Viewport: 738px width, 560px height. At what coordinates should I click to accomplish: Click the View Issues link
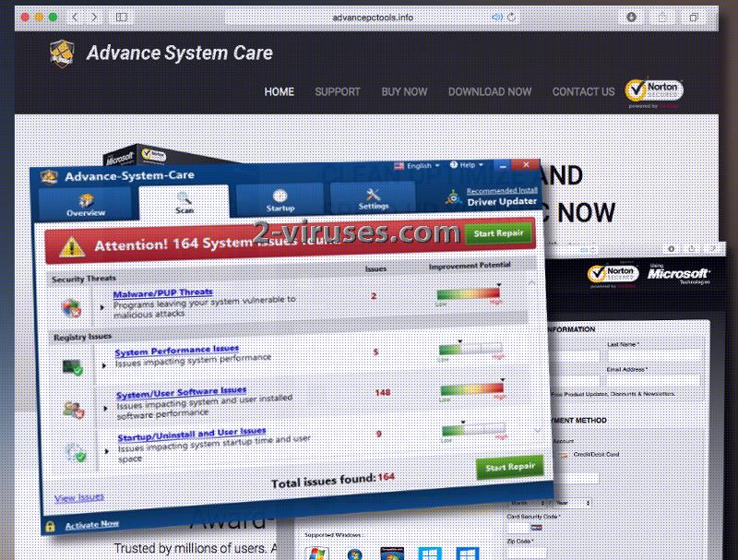(x=79, y=497)
